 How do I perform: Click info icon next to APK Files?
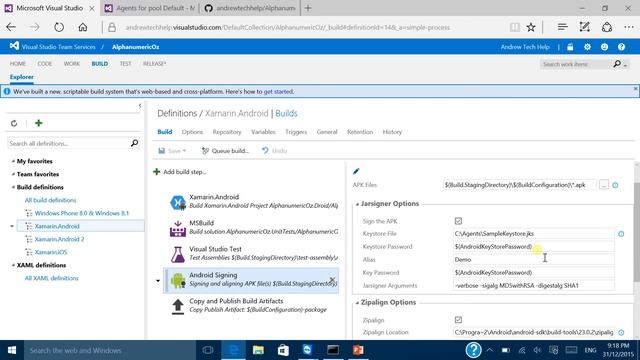tap(615, 185)
